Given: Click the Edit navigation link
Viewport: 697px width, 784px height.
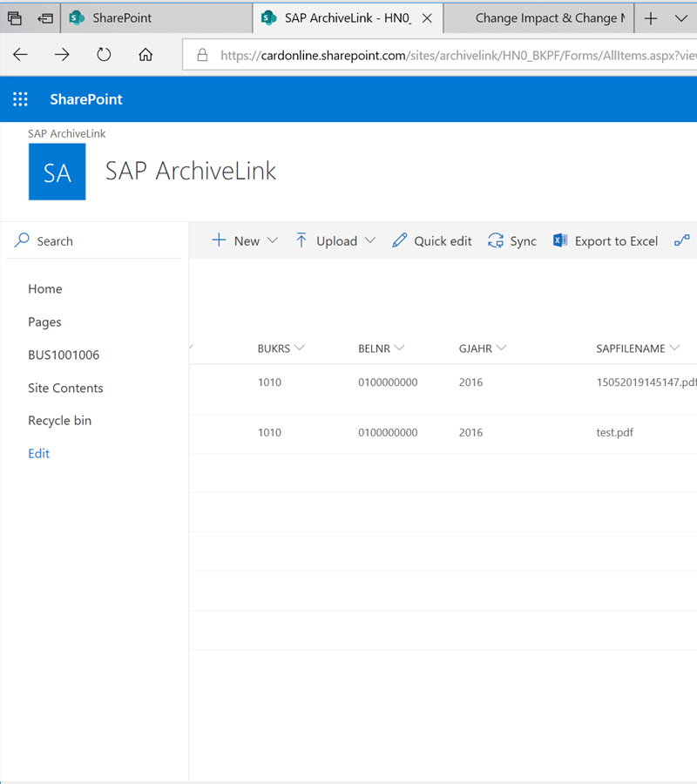Looking at the screenshot, I should pyautogui.click(x=38, y=454).
